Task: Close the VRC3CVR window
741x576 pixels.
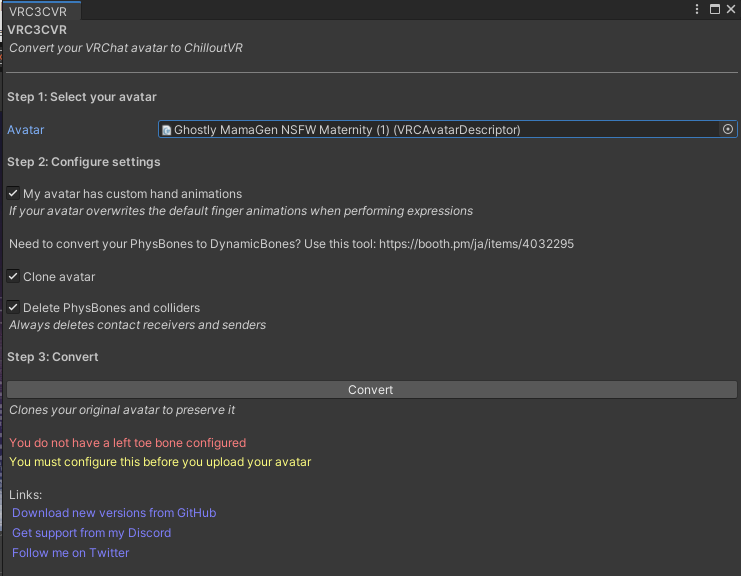Action: 731,9
